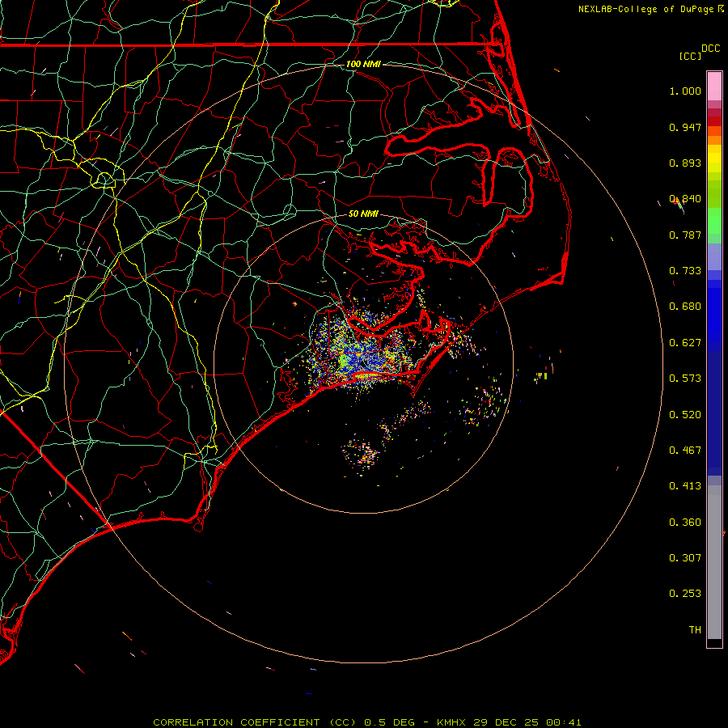
Task: Pick the bright green segment of color bar
Action: pos(714,221)
